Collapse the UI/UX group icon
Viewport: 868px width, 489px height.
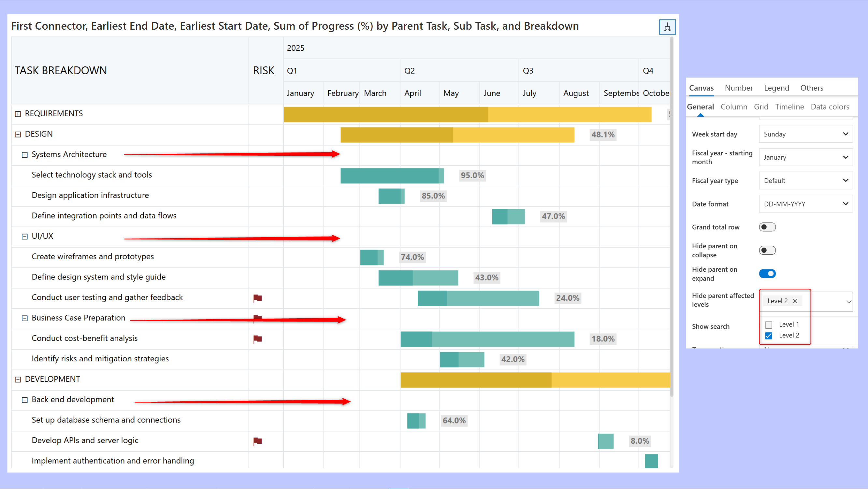(x=24, y=237)
